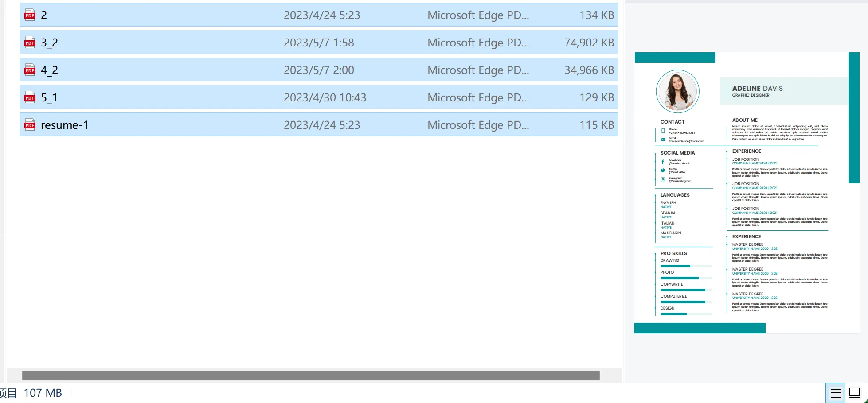Click the email envelope icon under CONTACT
The width and height of the screenshot is (868, 403).
[663, 139]
